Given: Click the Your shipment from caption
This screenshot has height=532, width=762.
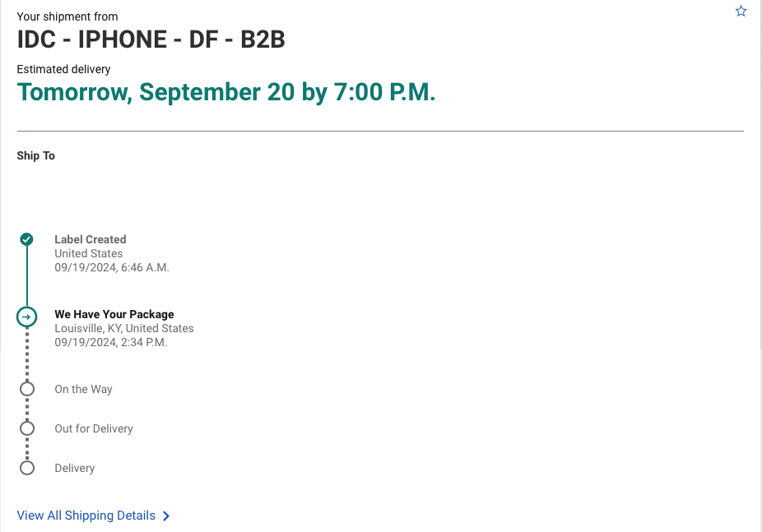Looking at the screenshot, I should point(67,16).
